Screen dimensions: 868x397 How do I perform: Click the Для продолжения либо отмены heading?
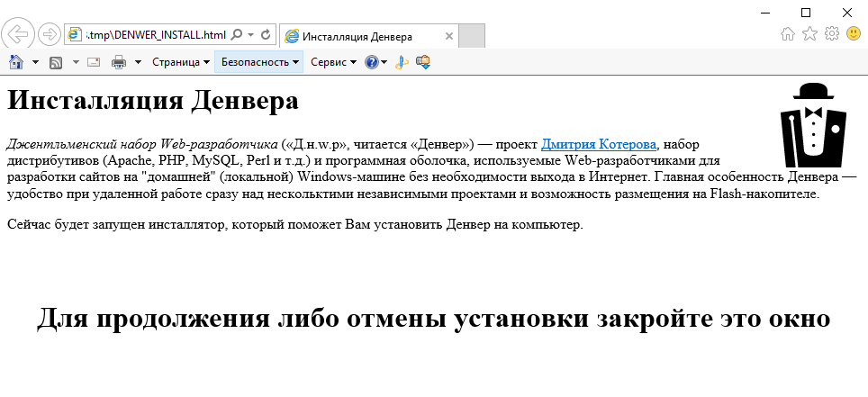pyautogui.click(x=433, y=319)
